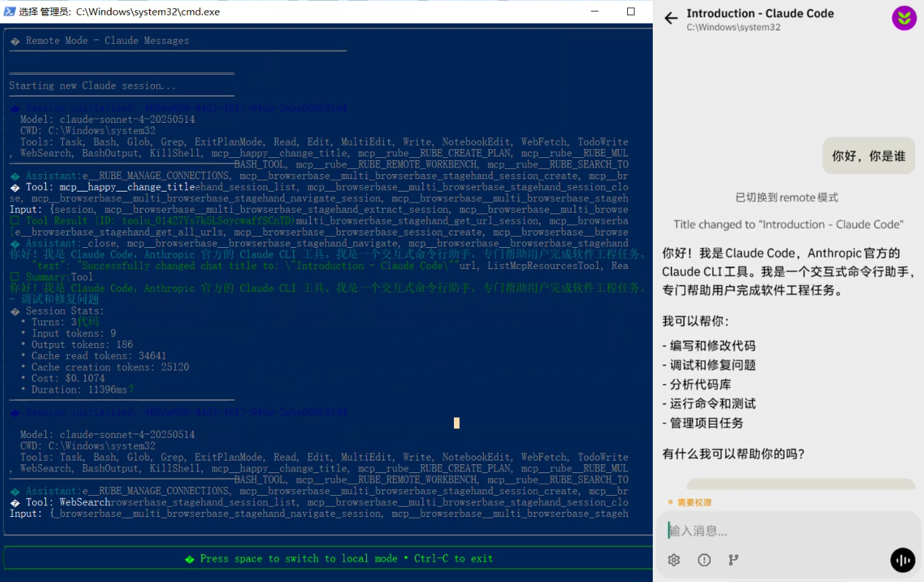924x582 pixels.
Task: Click the octagon exclamation abort icon
Action: 704,560
